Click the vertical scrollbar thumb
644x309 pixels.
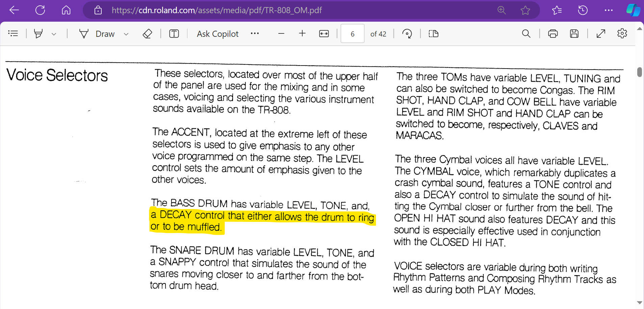pyautogui.click(x=639, y=72)
